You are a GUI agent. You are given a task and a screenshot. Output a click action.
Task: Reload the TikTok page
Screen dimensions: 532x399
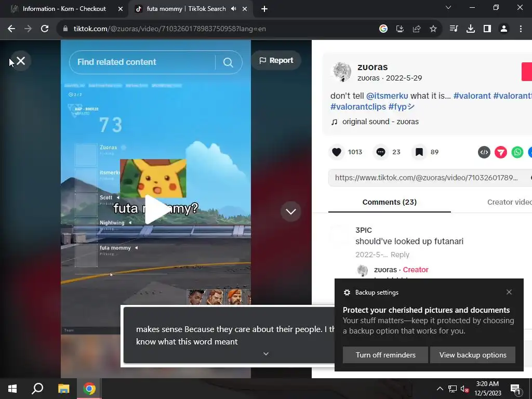(x=45, y=29)
